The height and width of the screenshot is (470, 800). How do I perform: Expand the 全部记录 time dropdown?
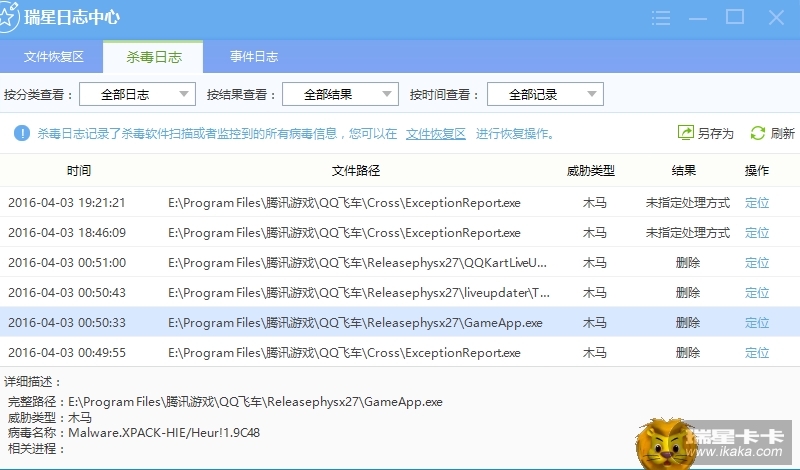point(545,94)
